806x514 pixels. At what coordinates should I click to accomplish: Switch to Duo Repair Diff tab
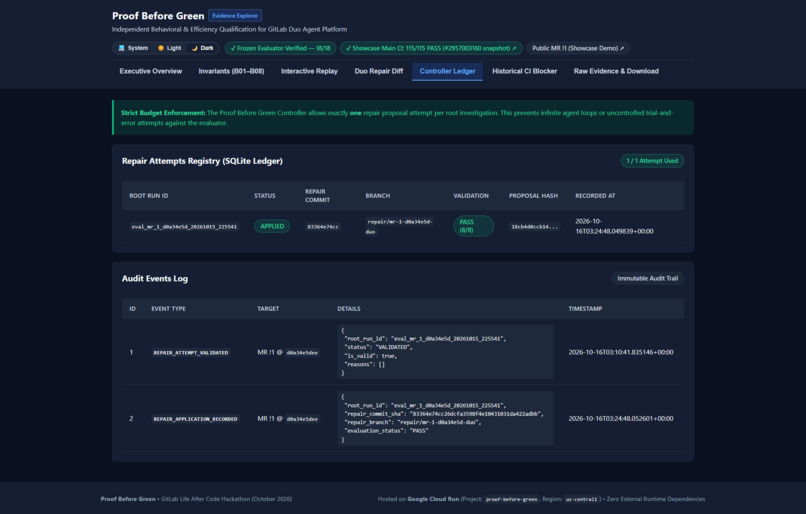coord(379,71)
